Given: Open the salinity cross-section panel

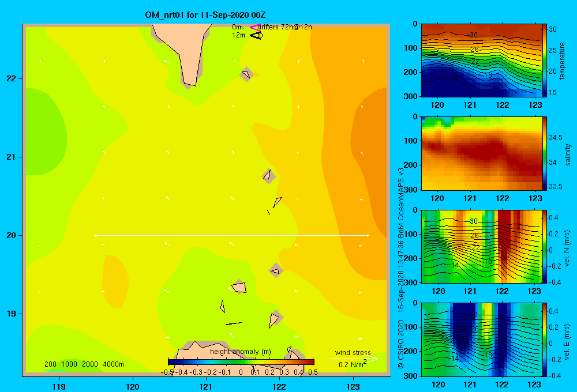Looking at the screenshot, I should pos(481,153).
